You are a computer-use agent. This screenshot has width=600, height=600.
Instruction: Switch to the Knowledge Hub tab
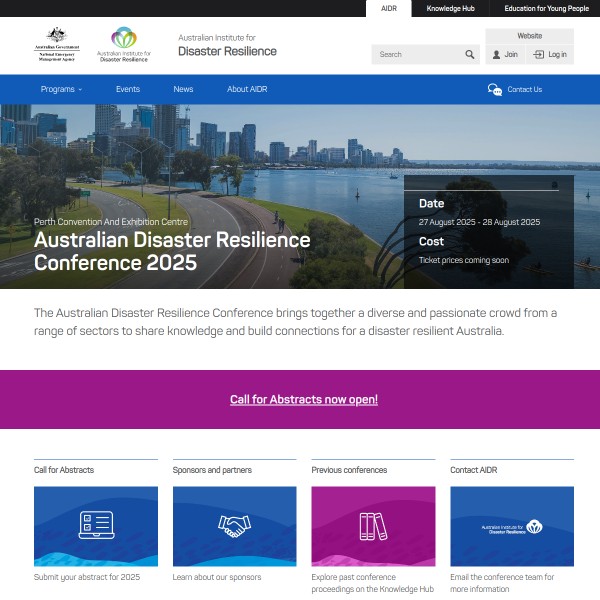click(x=451, y=8)
